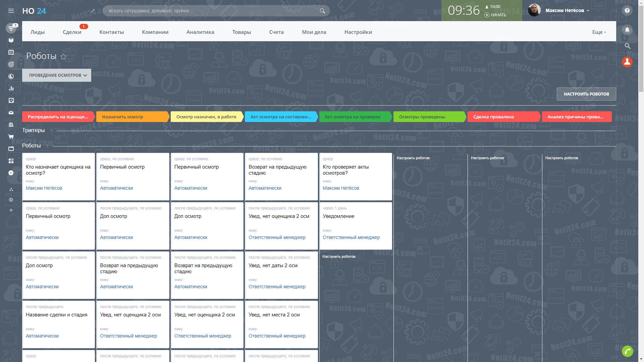Click the shopping cart sidebar icon
This screenshot has height=362, width=644.
pyautogui.click(x=11, y=137)
